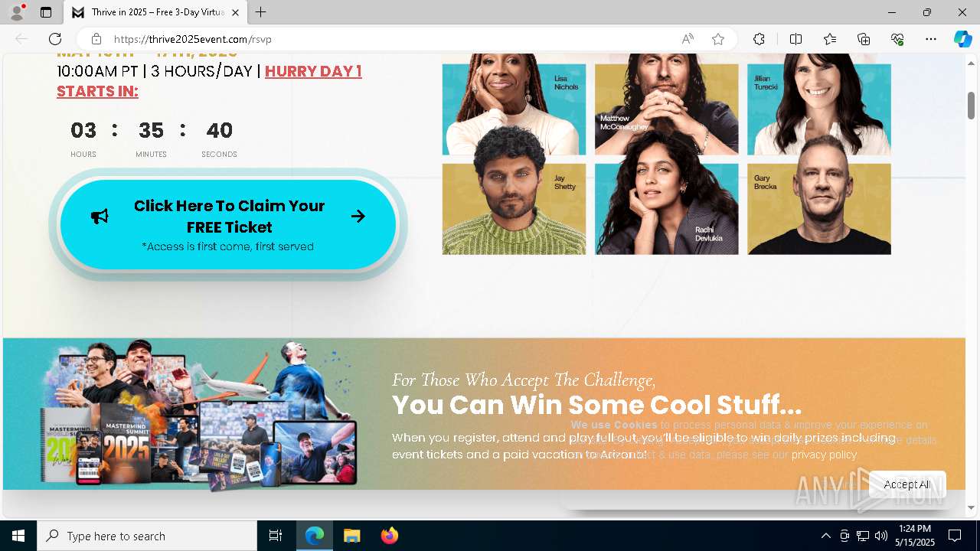Open network status tray icon
The height and width of the screenshot is (551, 980).
(863, 536)
